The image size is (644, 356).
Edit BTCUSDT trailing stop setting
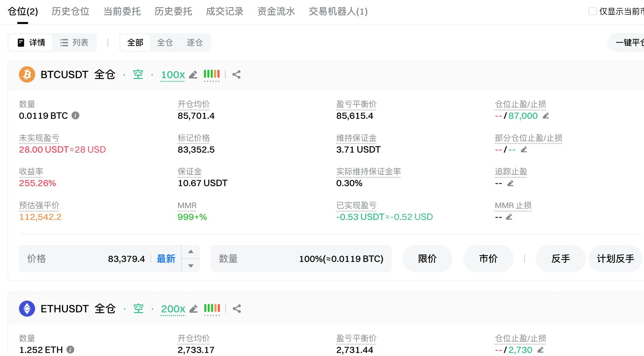pos(510,183)
